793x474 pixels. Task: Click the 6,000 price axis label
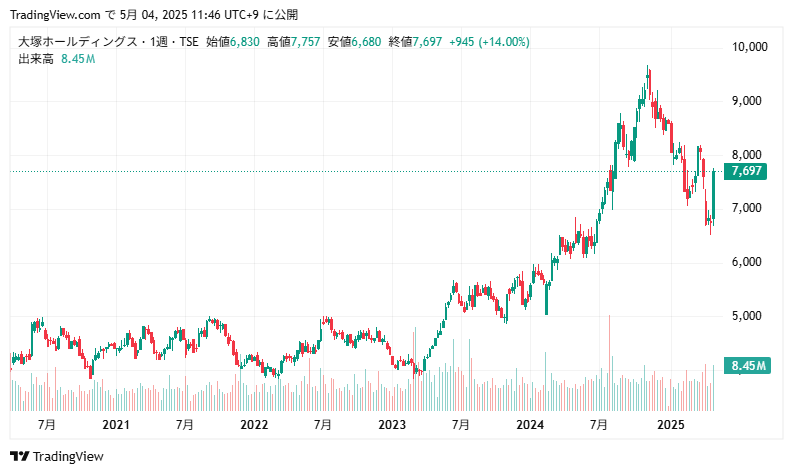tap(747, 262)
